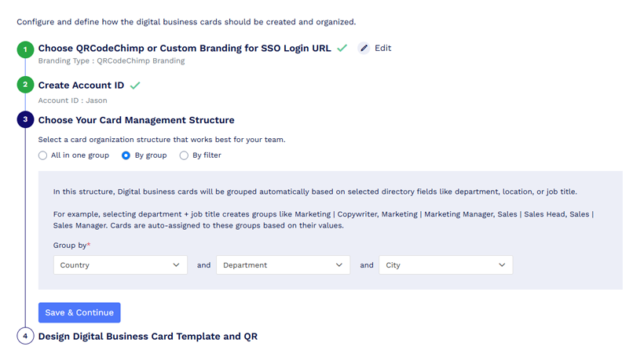Click checkmark next to Create Account ID

pos(135,86)
